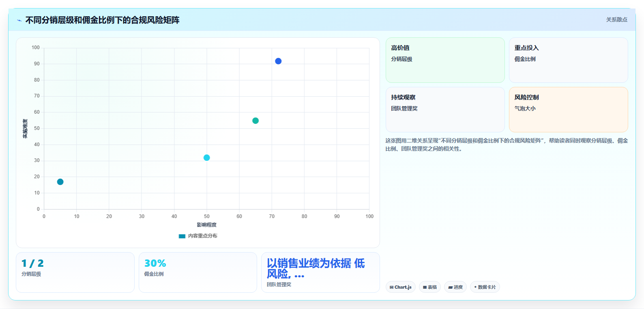Click the 数据卡片 tag

(x=485, y=287)
